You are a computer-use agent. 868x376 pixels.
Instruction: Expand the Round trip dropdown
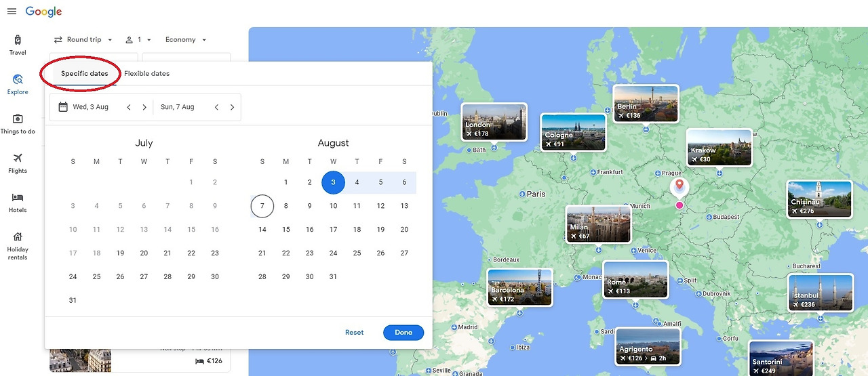pos(83,40)
